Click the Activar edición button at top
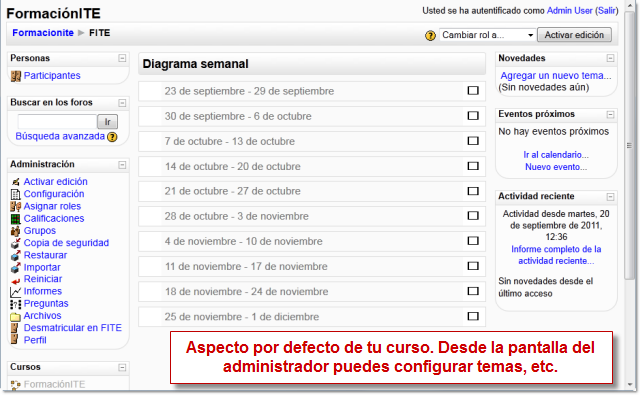640x395 pixels. [574, 35]
